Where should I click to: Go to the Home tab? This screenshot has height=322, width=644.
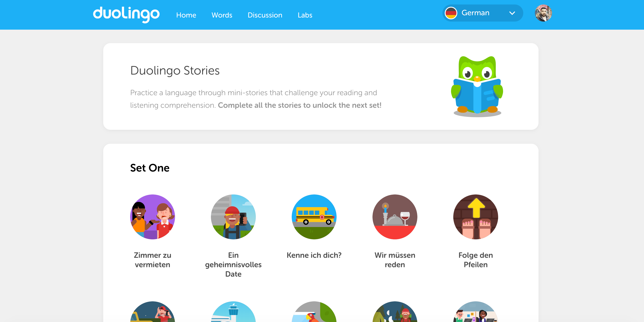click(186, 15)
